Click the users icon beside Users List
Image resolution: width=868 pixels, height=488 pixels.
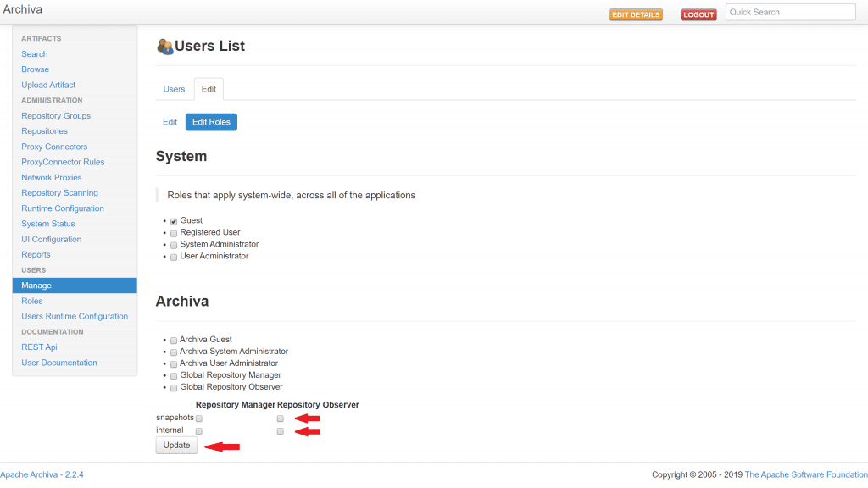point(164,47)
